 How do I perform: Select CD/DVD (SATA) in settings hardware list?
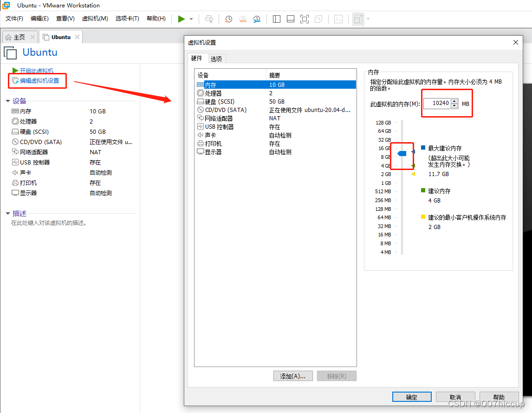pos(276,110)
